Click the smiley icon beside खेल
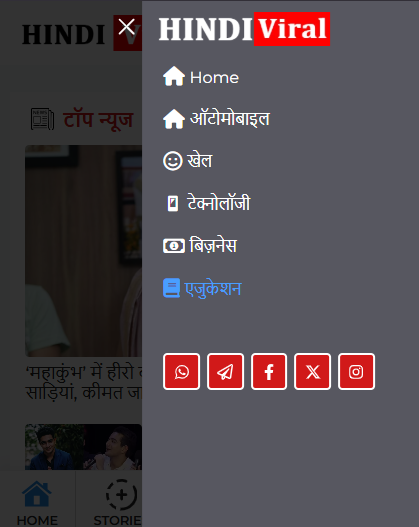419x527 pixels. [x=173, y=161]
